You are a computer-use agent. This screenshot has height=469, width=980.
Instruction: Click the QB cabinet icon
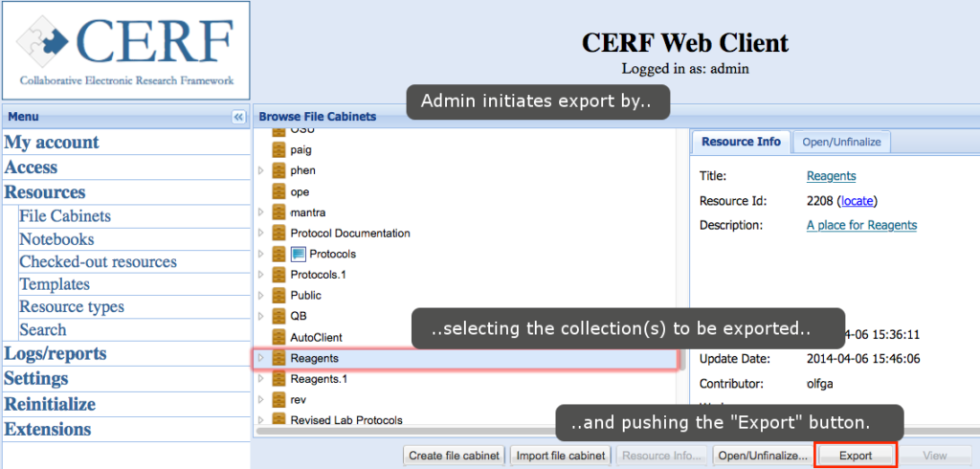coord(278,316)
